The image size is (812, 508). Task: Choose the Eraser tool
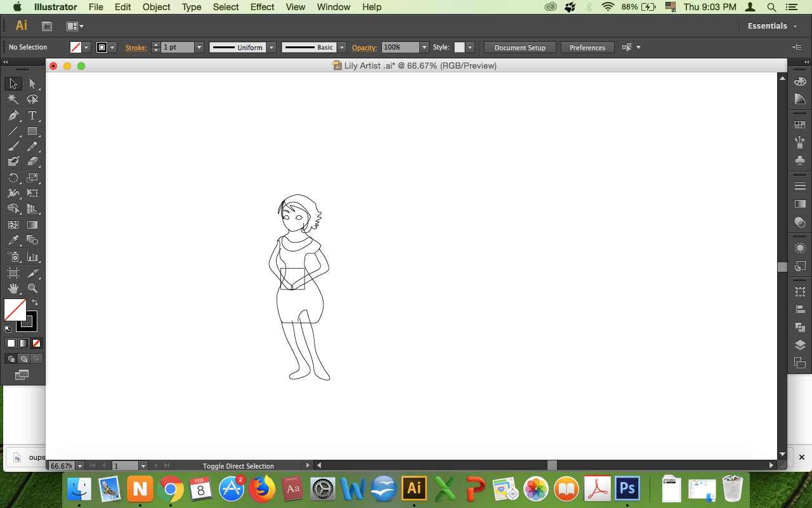32,161
